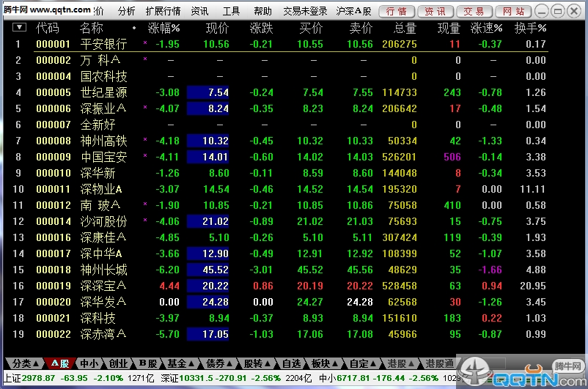Click the 资讯 button in title bar
The image size is (588, 389).
point(436,12)
